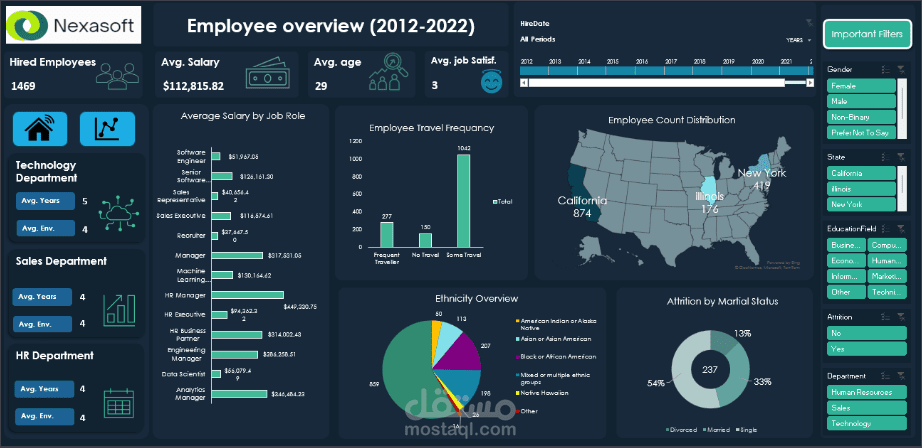The image size is (922, 448).
Task: Click the Sales Department growth chart icon
Action: tap(119, 309)
